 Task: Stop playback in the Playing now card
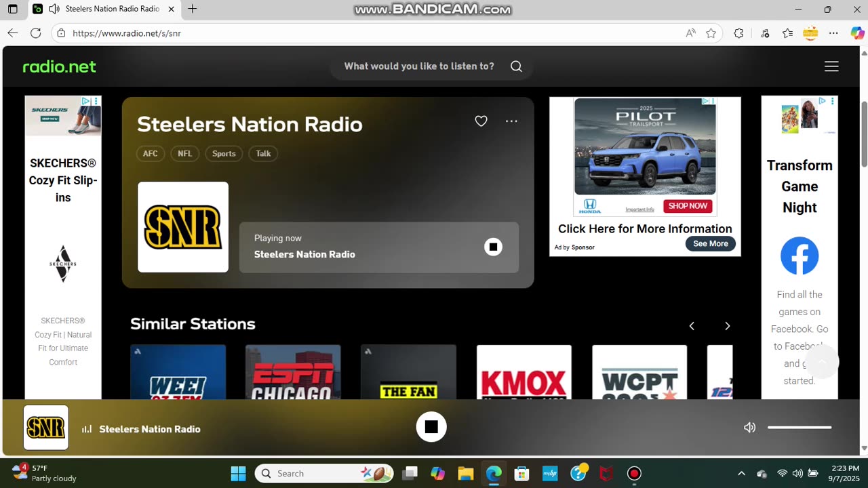[493, 247]
